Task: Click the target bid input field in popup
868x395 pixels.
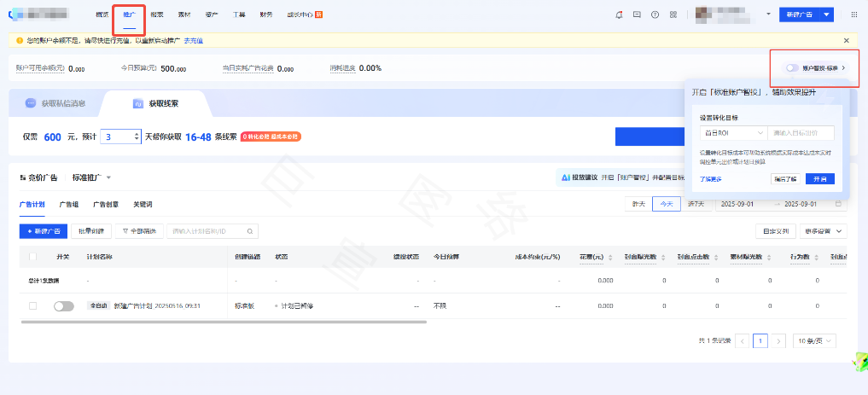Action: click(x=801, y=133)
